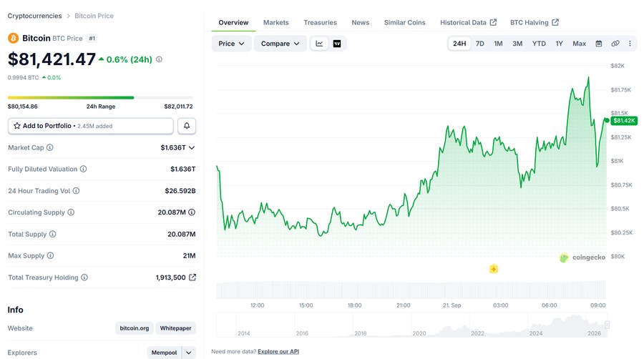This screenshot has width=644, height=359.
Task: Click the price alert bell icon
Action: click(x=187, y=126)
